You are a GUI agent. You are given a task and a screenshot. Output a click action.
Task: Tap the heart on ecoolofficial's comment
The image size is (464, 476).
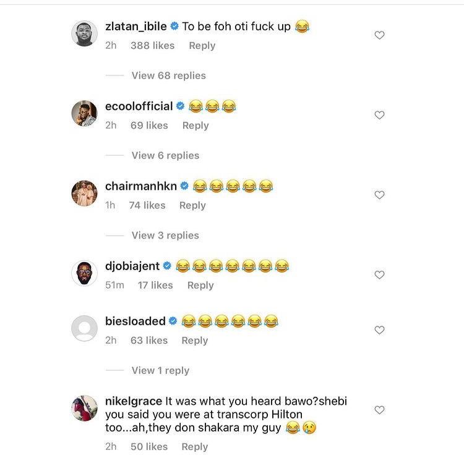point(380,115)
